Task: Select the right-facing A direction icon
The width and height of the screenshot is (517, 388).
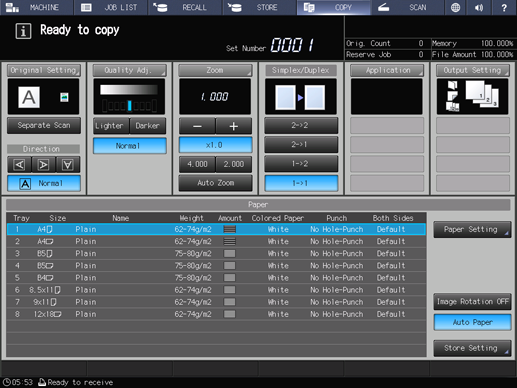Action: 43,165
